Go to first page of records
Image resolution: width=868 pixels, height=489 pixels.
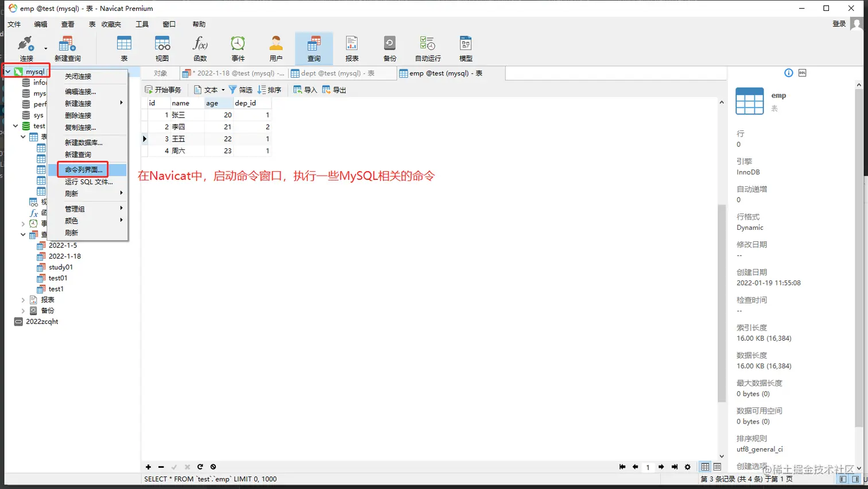point(622,467)
